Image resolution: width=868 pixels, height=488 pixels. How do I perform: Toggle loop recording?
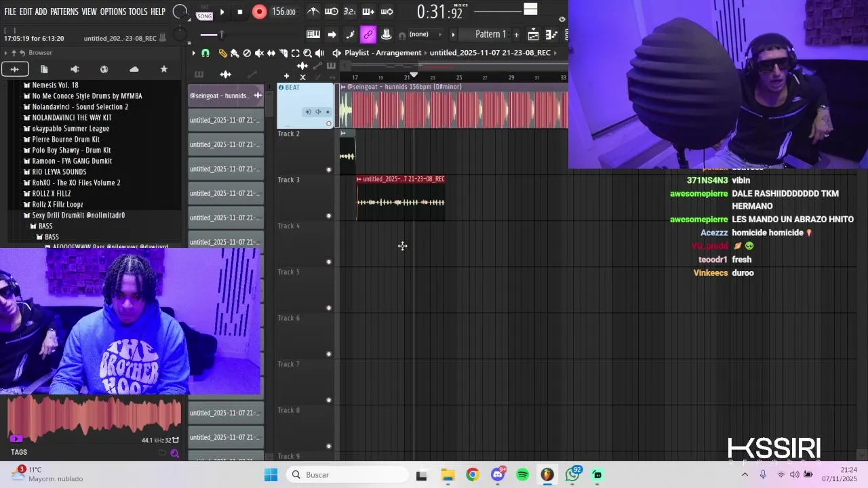point(387,12)
